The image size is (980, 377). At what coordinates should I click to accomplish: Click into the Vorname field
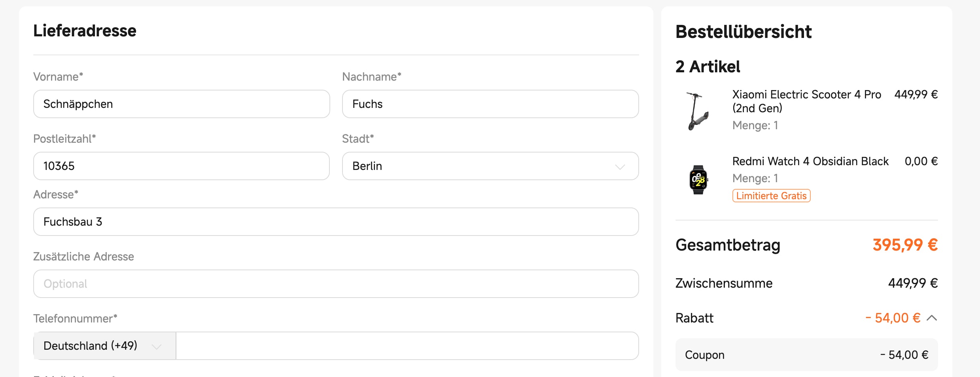[181, 104]
